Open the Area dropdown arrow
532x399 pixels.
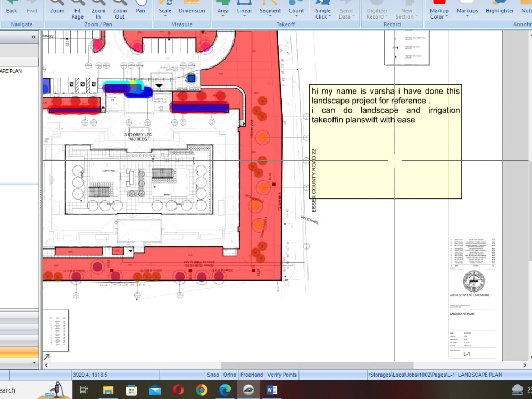pyautogui.click(x=223, y=16)
